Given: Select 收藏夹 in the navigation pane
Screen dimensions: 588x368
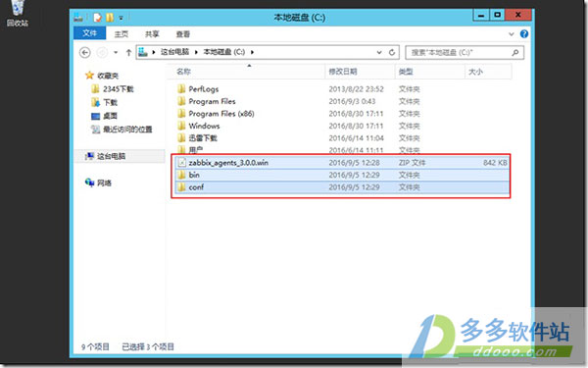Looking at the screenshot, I should (108, 76).
